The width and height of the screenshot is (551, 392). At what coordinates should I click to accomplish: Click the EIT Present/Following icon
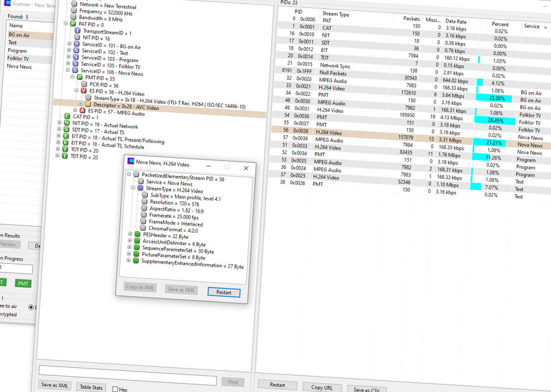66,136
